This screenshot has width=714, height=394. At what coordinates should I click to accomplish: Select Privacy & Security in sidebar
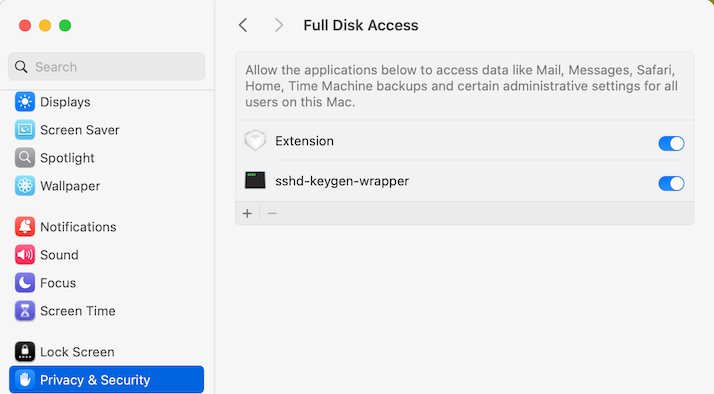(107, 379)
